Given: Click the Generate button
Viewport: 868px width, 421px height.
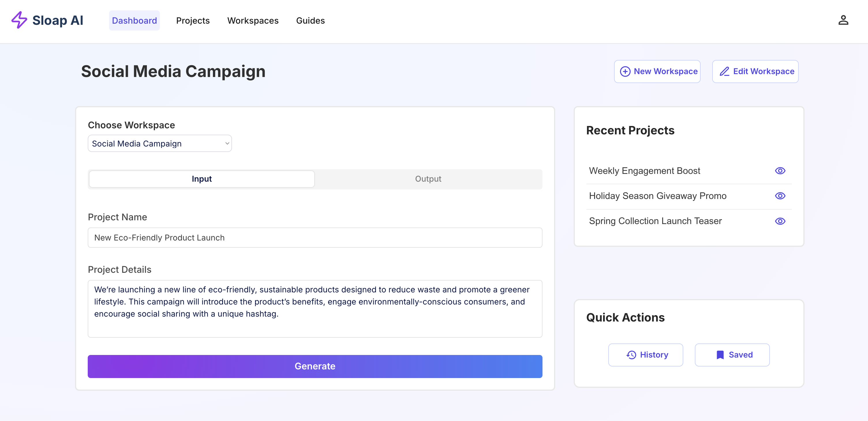Looking at the screenshot, I should [x=315, y=367].
